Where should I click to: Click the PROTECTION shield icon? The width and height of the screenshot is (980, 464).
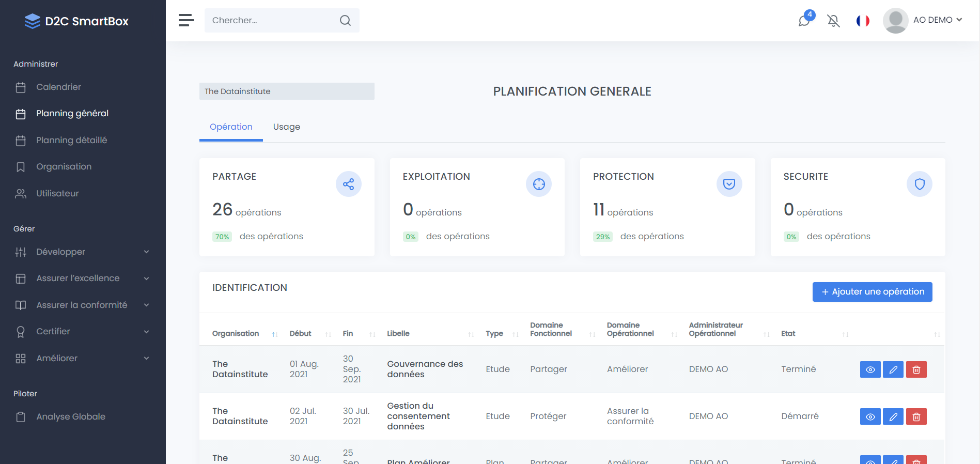(729, 184)
